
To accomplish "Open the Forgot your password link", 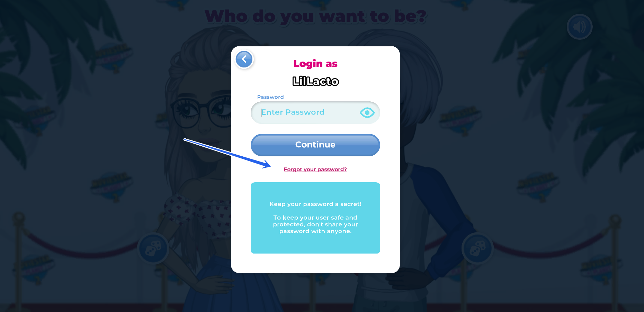I will (x=315, y=169).
